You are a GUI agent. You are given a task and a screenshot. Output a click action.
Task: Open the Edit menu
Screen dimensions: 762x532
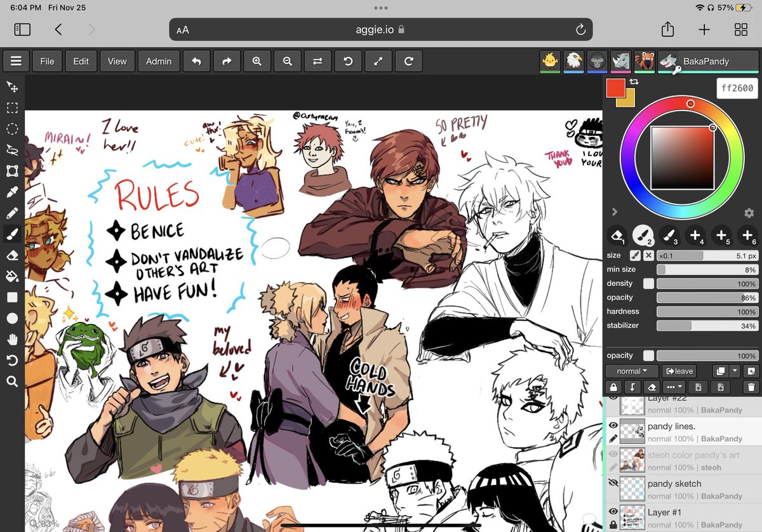pos(81,62)
